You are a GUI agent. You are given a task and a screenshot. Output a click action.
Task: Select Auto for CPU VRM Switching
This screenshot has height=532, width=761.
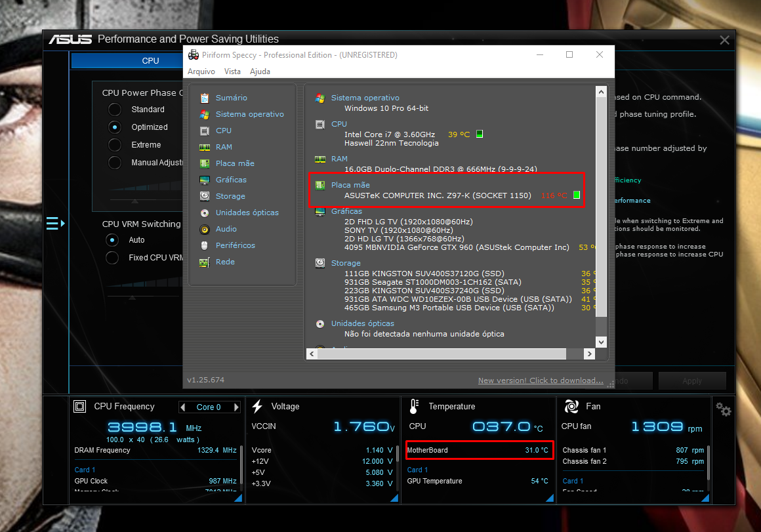112,240
